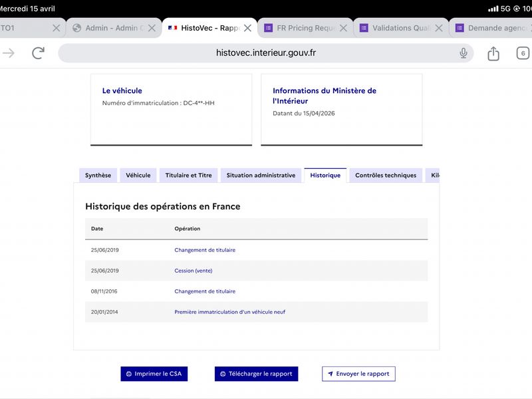
Task: Switch to the Demande agence browser tab
Action: 491,28
